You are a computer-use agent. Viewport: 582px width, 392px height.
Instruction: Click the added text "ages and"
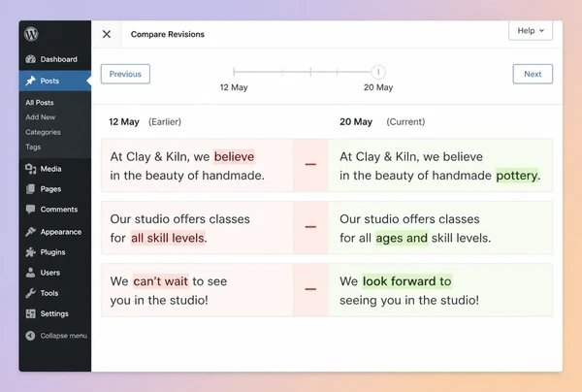(402, 238)
